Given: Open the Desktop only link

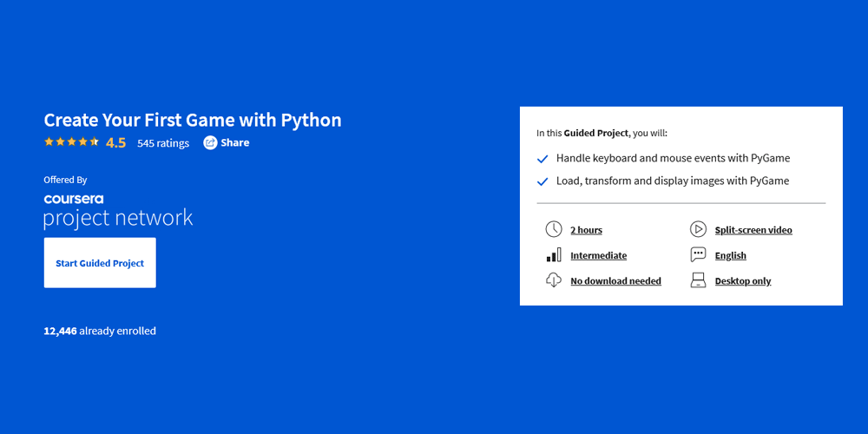Looking at the screenshot, I should tap(742, 281).
